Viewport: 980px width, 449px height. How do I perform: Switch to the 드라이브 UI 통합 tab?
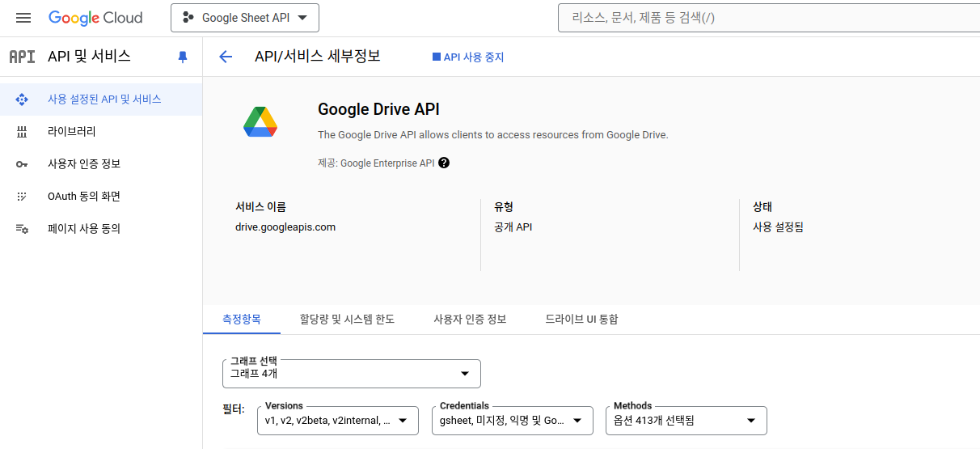pos(581,319)
